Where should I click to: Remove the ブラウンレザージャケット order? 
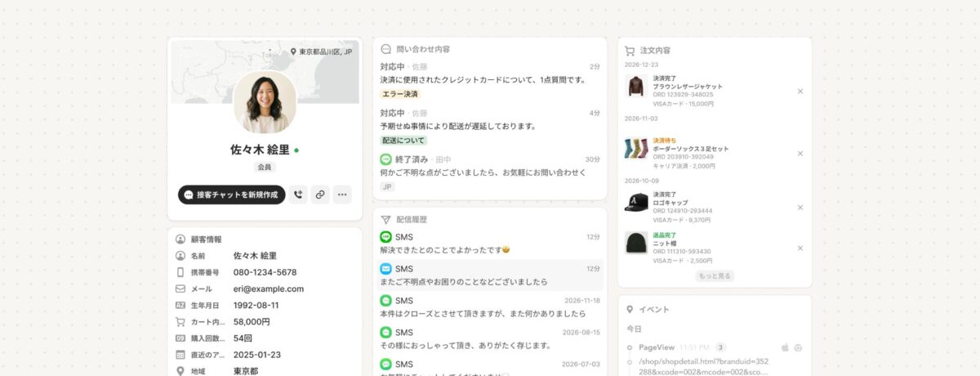(800, 91)
